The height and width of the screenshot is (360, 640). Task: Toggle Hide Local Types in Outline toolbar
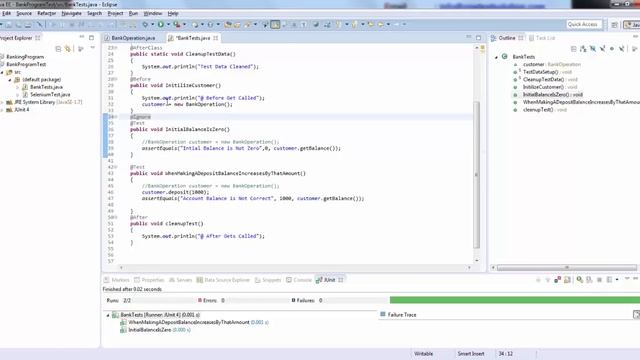(x=622, y=49)
